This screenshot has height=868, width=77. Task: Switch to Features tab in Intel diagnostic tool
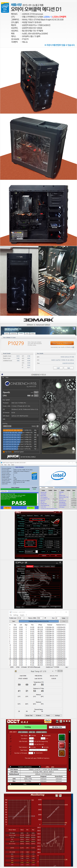coord(43,488)
